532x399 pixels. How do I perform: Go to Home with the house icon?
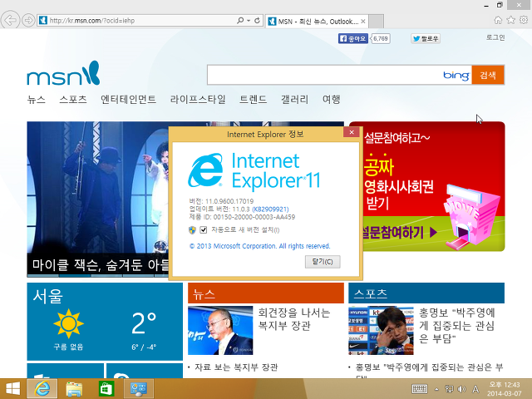(x=498, y=20)
